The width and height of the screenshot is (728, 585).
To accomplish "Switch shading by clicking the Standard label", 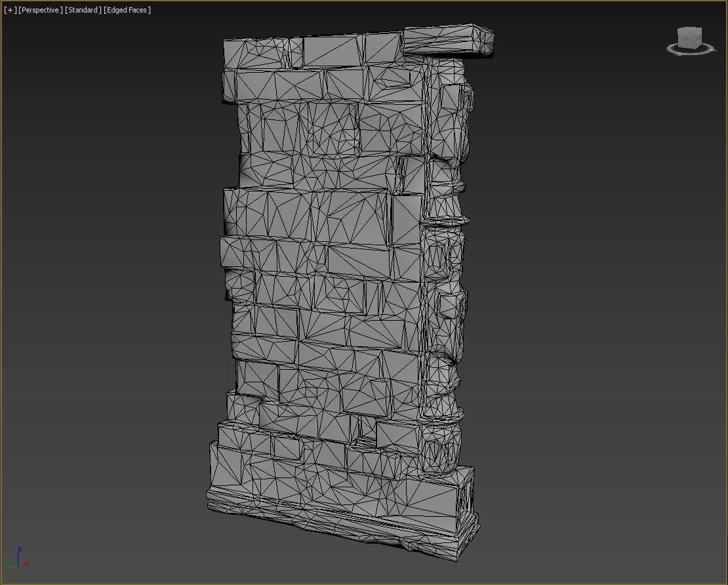I will [82, 10].
